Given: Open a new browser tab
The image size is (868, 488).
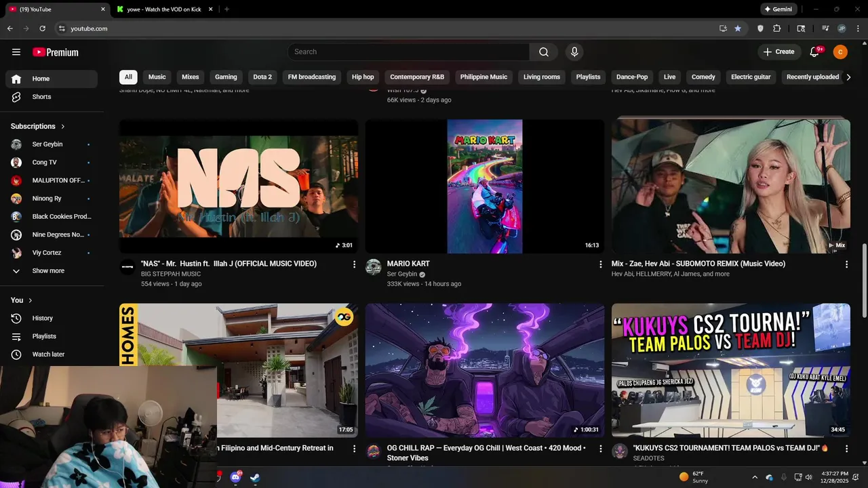Looking at the screenshot, I should pos(226,9).
